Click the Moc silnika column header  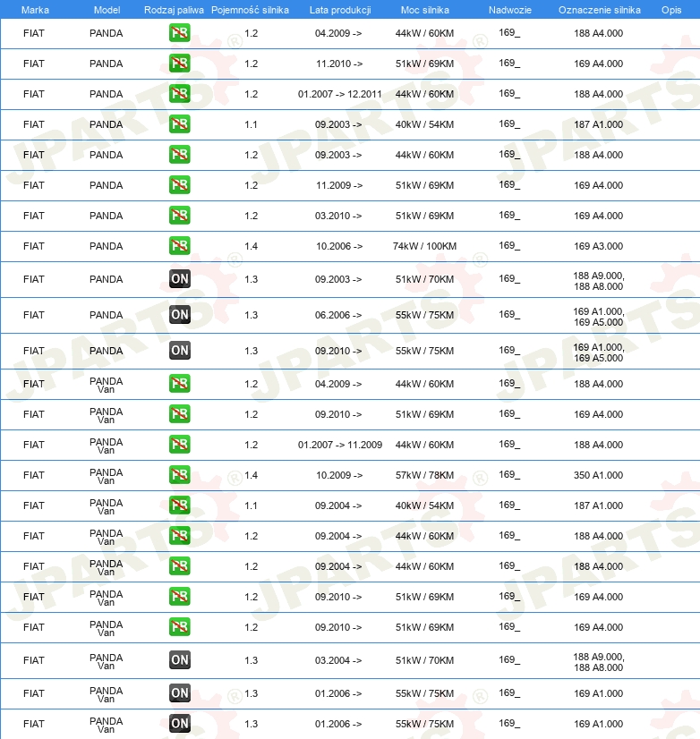pyautogui.click(x=425, y=10)
